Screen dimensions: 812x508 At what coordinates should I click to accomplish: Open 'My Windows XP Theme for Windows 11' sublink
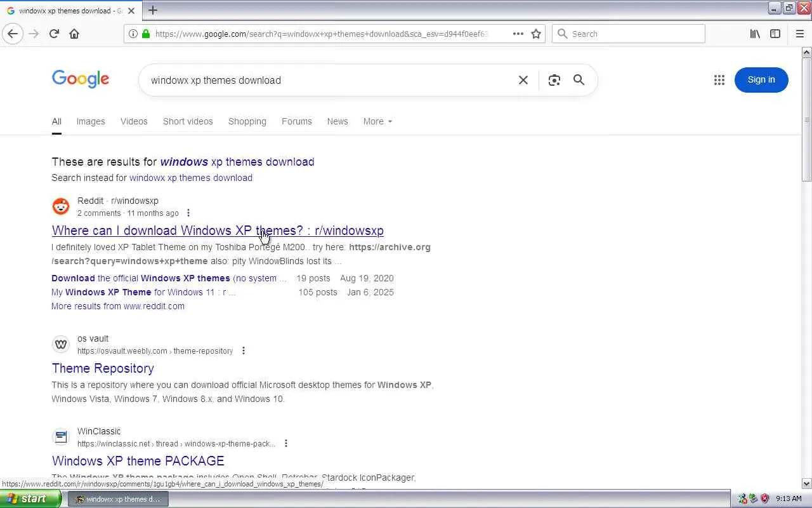pos(143,292)
